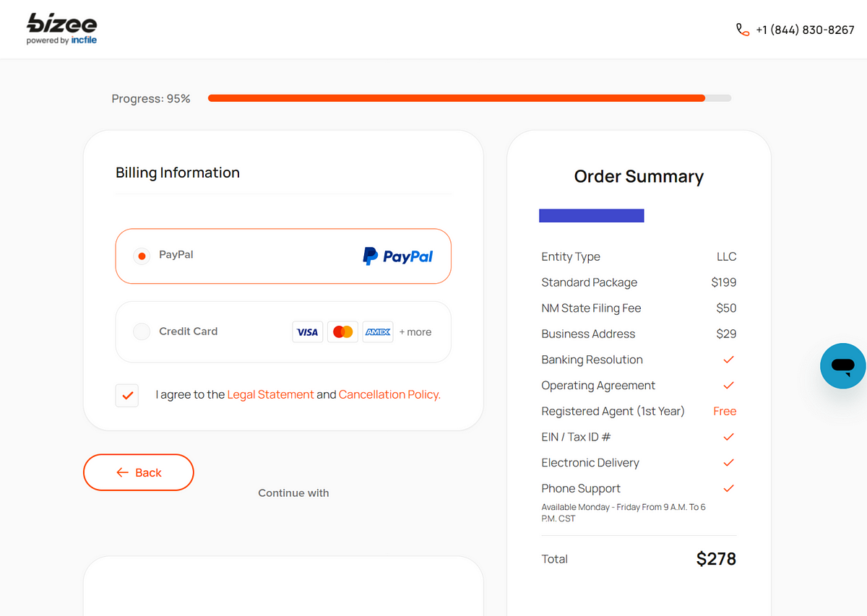
Task: Click the 'Billing Information' heading
Action: click(x=178, y=173)
